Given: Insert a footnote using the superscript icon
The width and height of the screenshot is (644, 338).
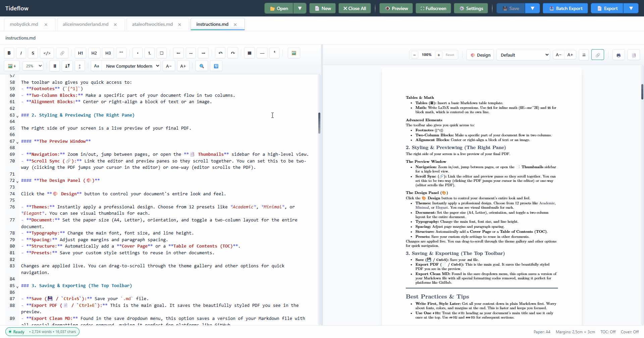Looking at the screenshot, I should click(274, 53).
